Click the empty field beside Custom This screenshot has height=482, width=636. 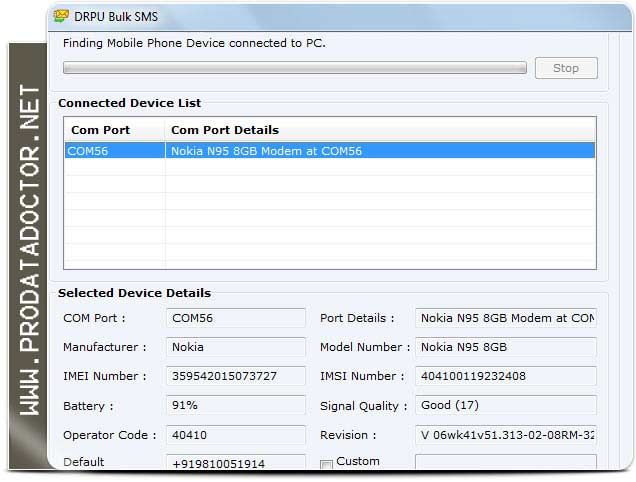(x=506, y=462)
